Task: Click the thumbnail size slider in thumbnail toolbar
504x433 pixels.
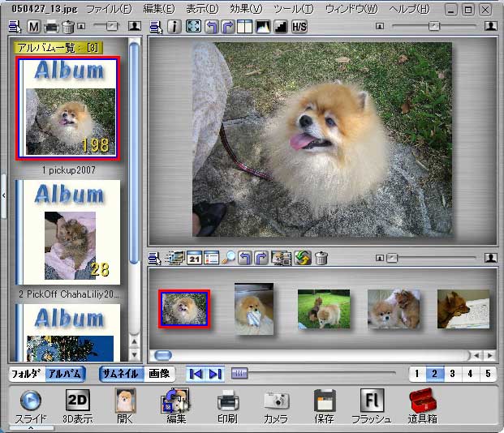Action: coord(392,258)
